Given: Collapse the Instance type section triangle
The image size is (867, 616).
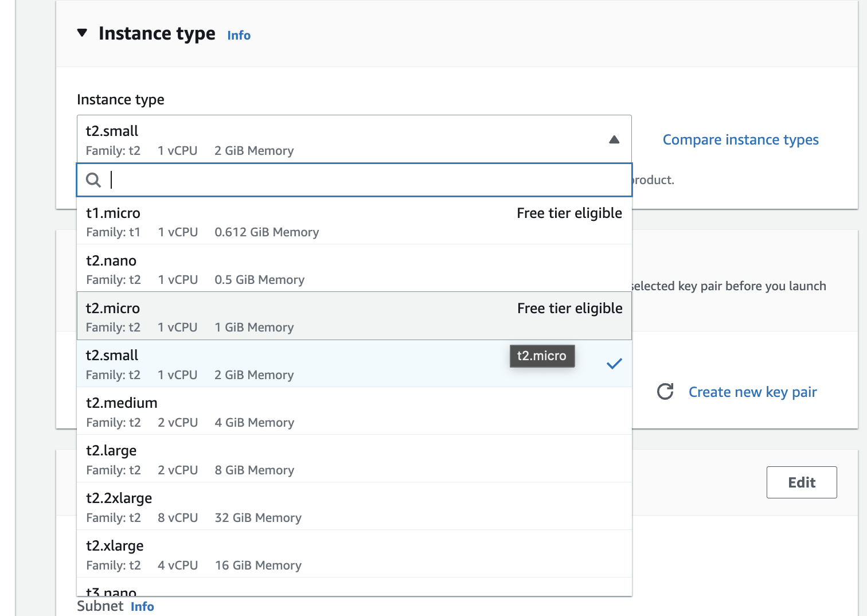Looking at the screenshot, I should 83,33.
